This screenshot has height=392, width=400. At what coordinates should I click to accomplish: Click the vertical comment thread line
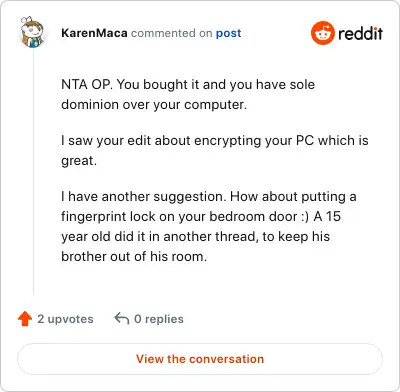[33, 172]
